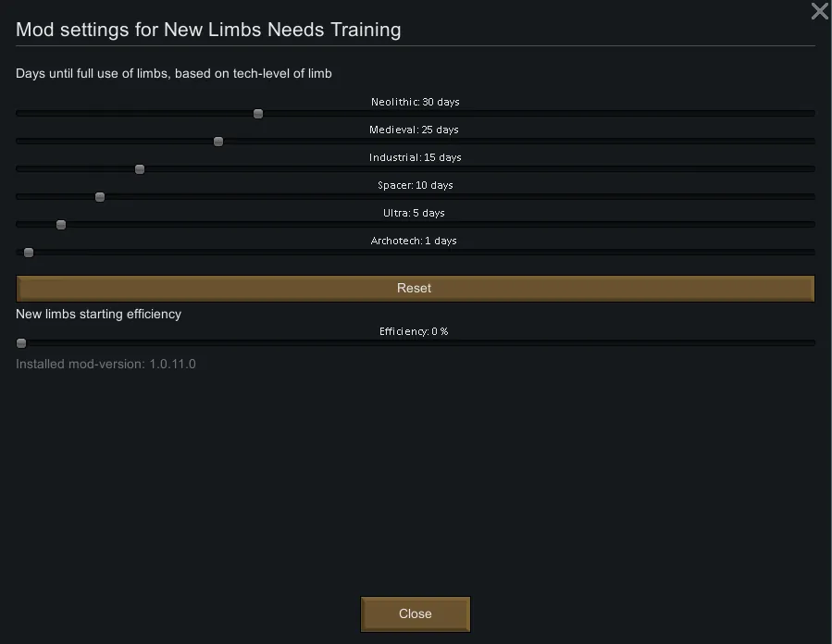Click the Close button
This screenshot has height=644, width=832.
415,613
